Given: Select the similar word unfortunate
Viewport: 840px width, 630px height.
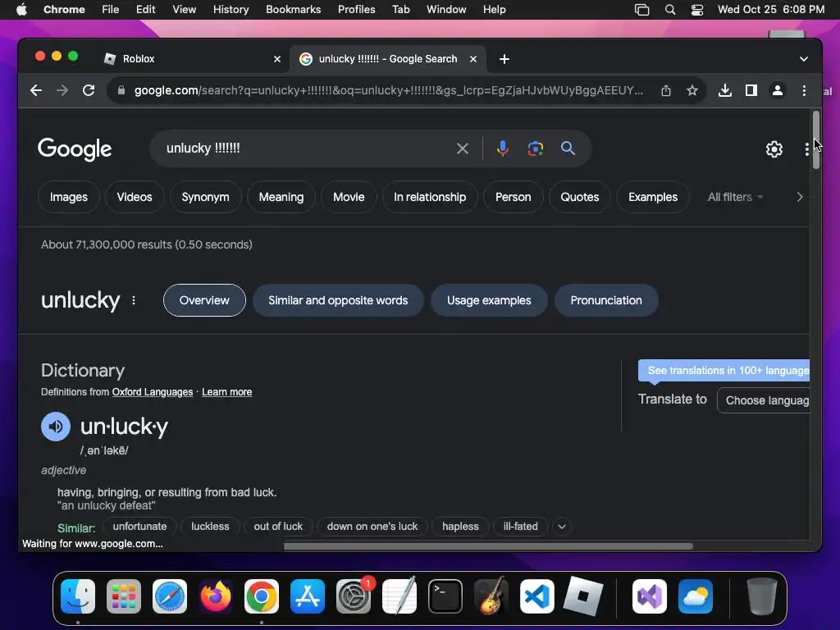Looking at the screenshot, I should 139,527.
